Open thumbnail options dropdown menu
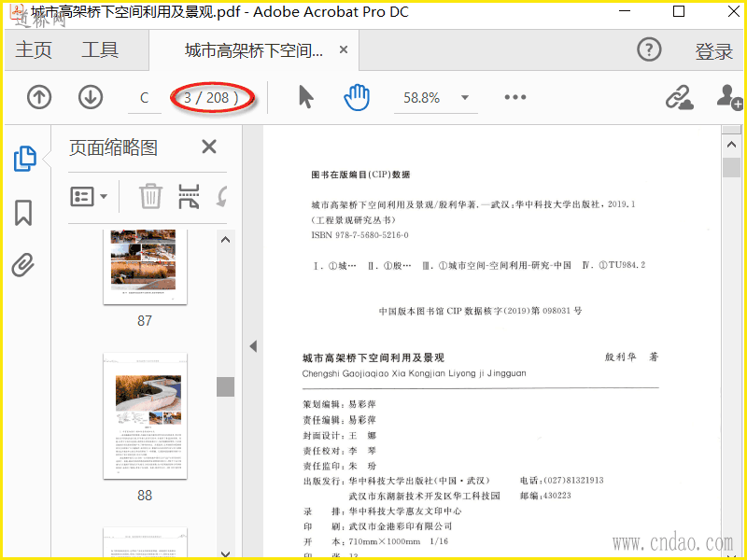The width and height of the screenshot is (747, 560). pyautogui.click(x=89, y=196)
